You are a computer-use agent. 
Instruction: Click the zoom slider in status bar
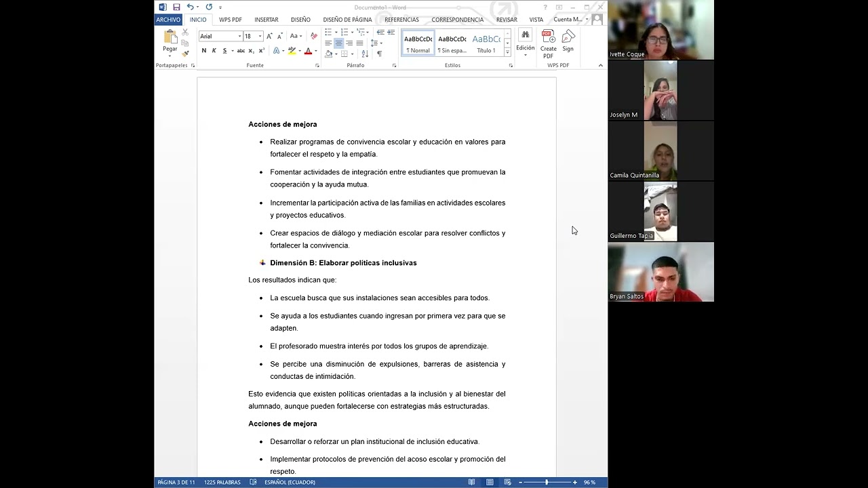pos(547,483)
